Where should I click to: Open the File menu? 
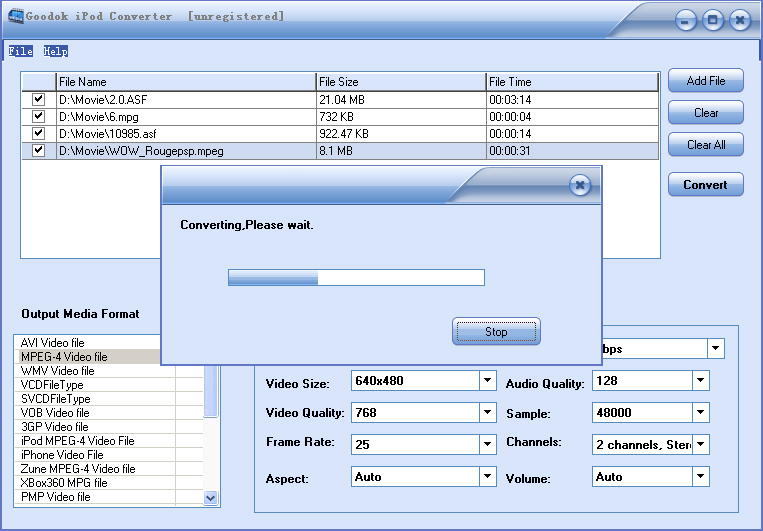[20, 51]
